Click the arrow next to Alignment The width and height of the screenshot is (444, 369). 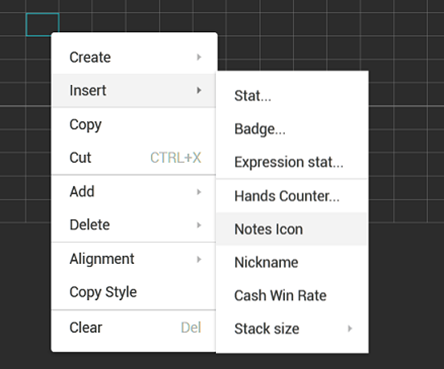click(199, 259)
